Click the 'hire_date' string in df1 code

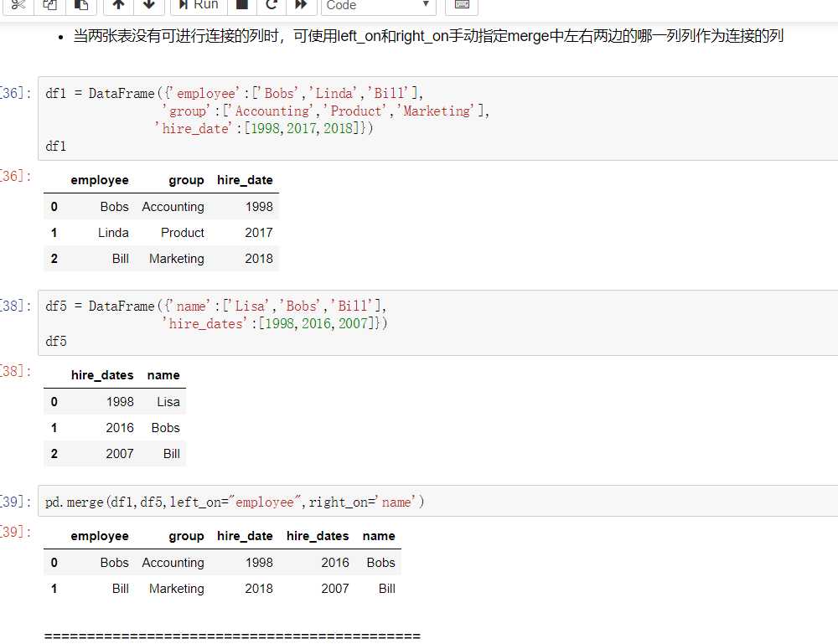(194, 128)
